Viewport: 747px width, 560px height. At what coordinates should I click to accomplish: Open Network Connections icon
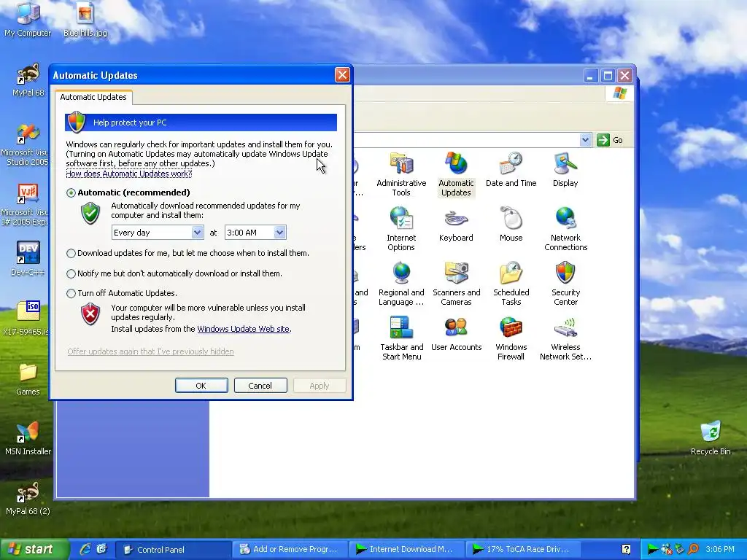565,229
